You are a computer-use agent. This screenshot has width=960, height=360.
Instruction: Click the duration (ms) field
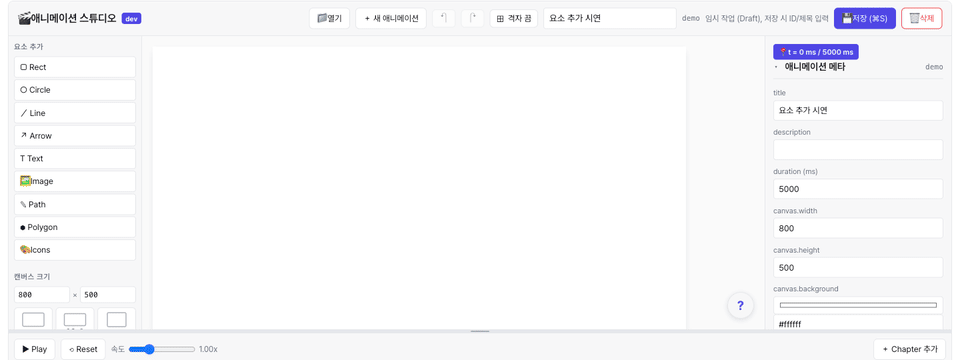coord(858,189)
